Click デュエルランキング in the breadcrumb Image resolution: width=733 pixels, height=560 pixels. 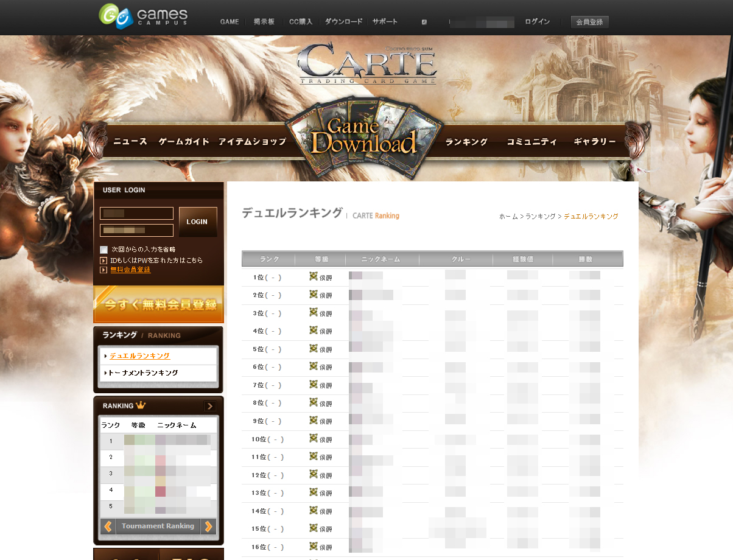point(591,217)
